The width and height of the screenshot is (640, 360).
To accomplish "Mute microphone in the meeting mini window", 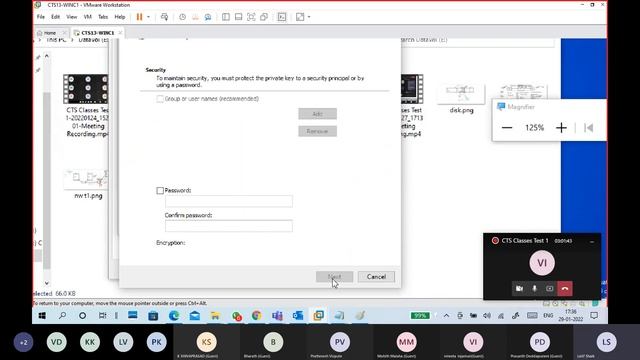I will point(534,289).
